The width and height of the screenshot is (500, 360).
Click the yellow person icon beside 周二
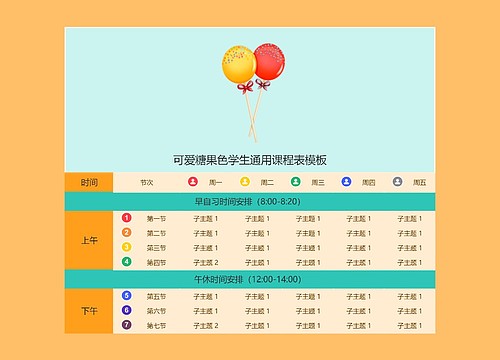(x=245, y=182)
